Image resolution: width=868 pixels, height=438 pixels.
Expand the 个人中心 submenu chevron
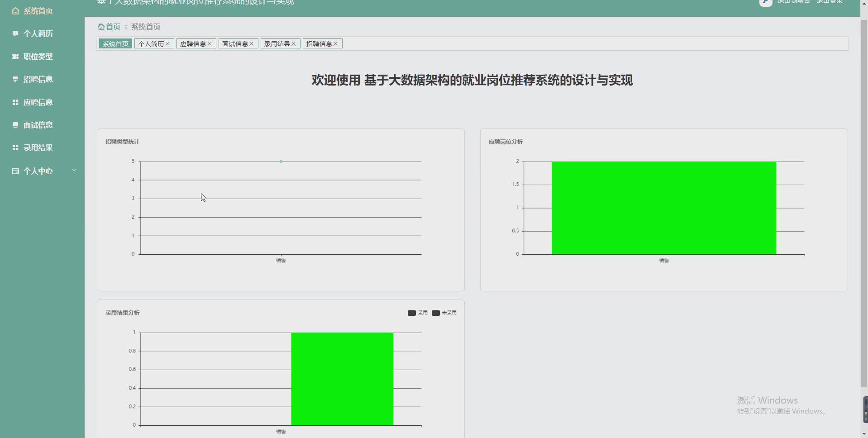[74, 171]
